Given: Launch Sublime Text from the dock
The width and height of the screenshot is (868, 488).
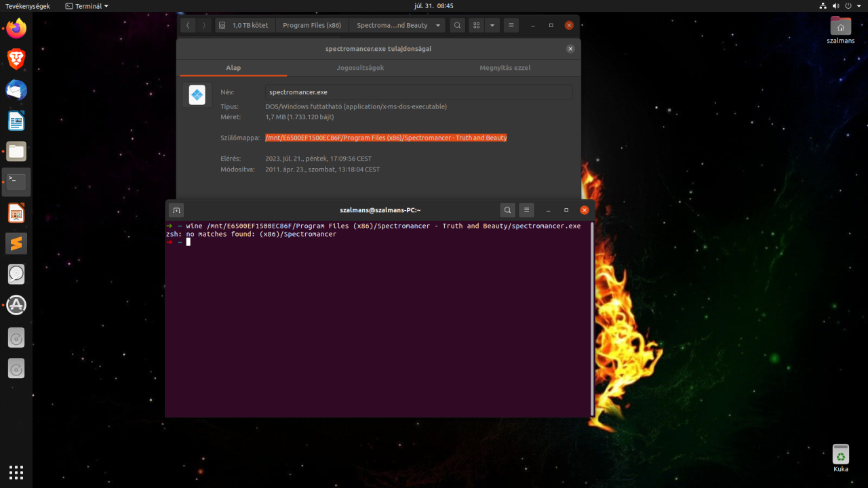Looking at the screenshot, I should [x=16, y=243].
